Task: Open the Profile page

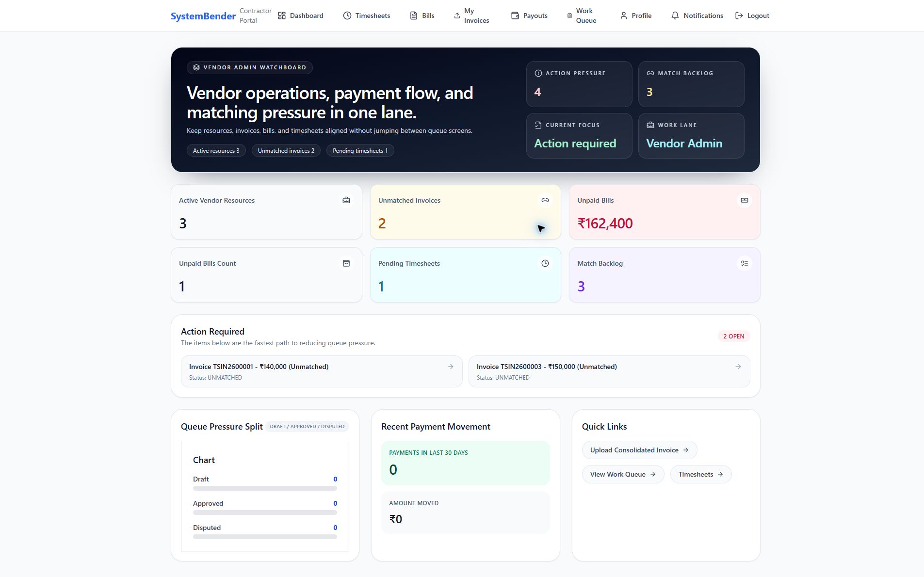Action: [635, 16]
